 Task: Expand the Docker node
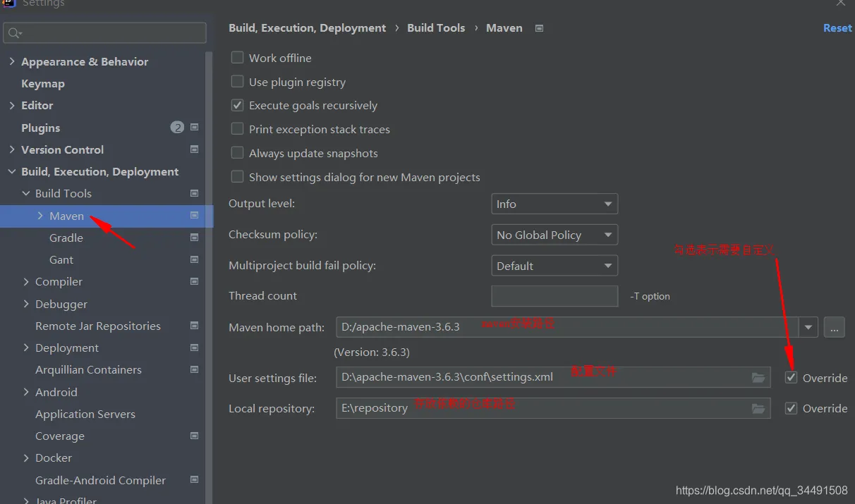(x=26, y=457)
